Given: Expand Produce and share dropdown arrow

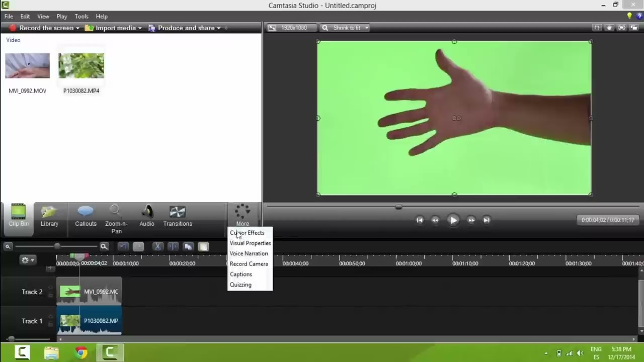Looking at the screenshot, I should click(219, 28).
